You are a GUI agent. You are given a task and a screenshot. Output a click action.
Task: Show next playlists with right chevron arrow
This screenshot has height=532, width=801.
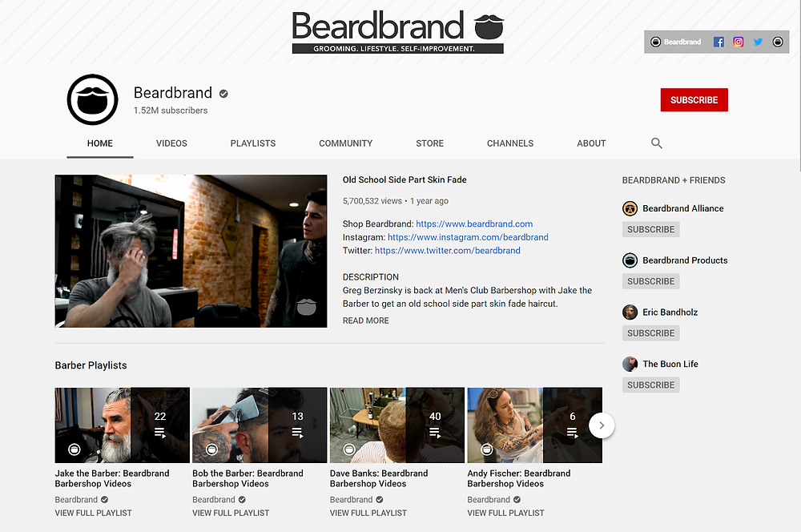[602, 425]
